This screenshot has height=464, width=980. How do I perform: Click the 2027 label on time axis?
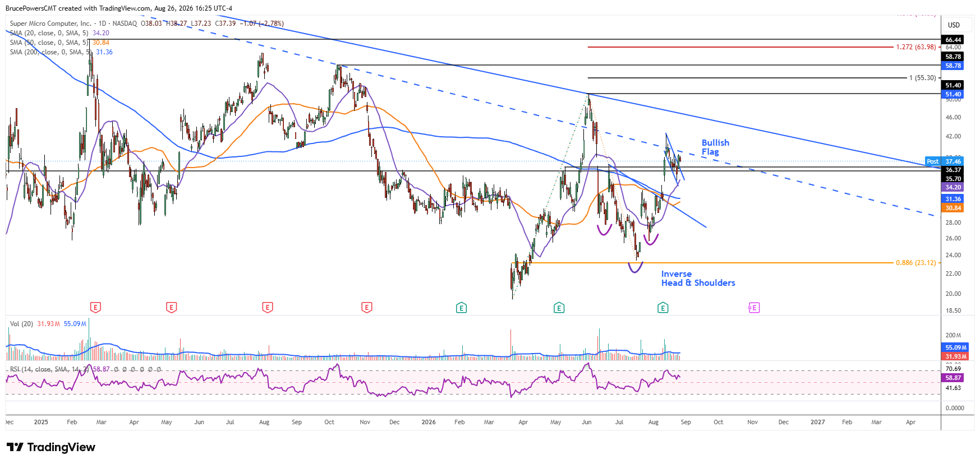click(818, 422)
